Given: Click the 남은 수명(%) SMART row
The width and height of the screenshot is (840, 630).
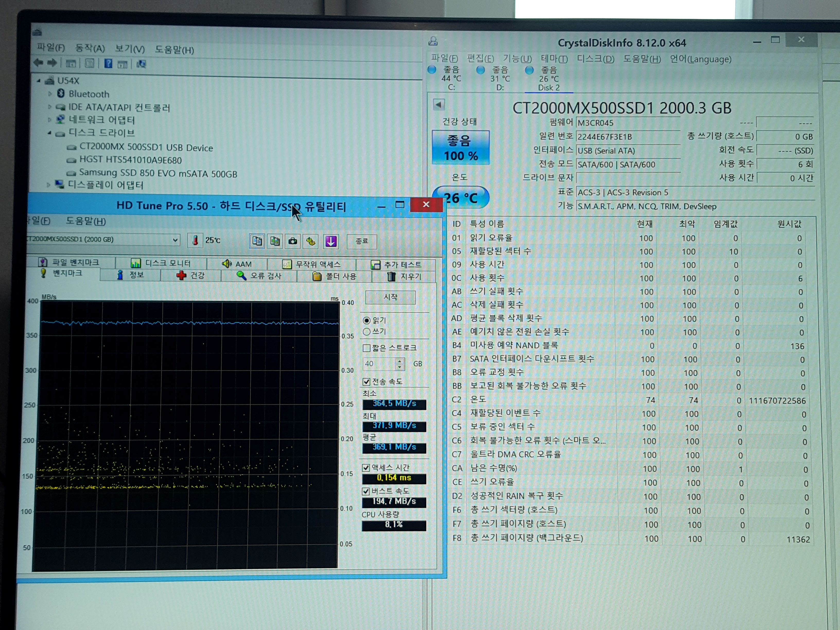Looking at the screenshot, I should coord(630,469).
